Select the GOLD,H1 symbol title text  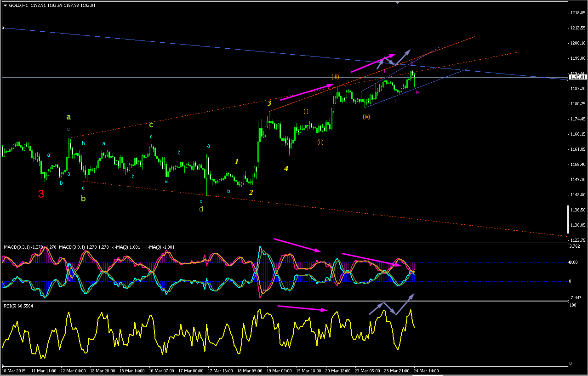pos(17,5)
